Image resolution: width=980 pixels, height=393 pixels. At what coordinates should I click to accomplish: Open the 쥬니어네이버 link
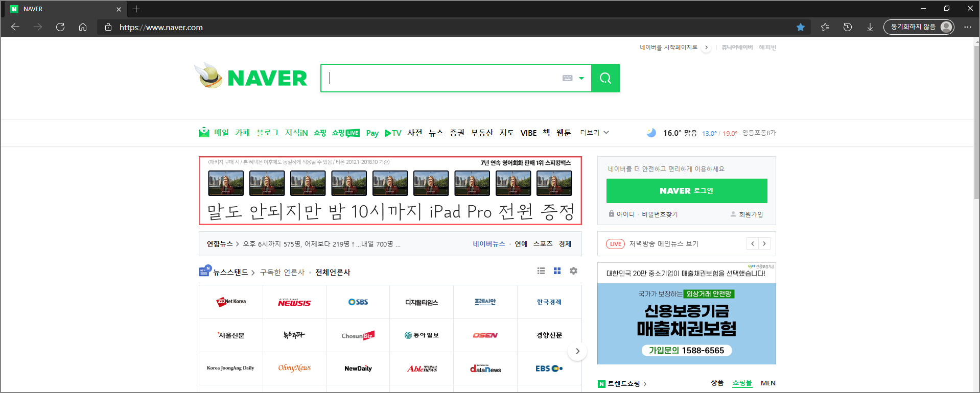point(737,47)
